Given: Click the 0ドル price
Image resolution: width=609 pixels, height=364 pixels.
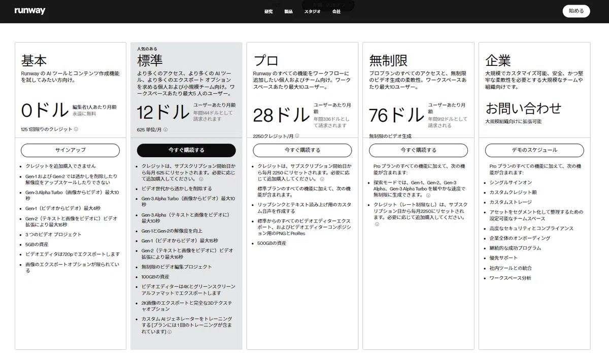Looking at the screenshot, I should [x=45, y=110].
